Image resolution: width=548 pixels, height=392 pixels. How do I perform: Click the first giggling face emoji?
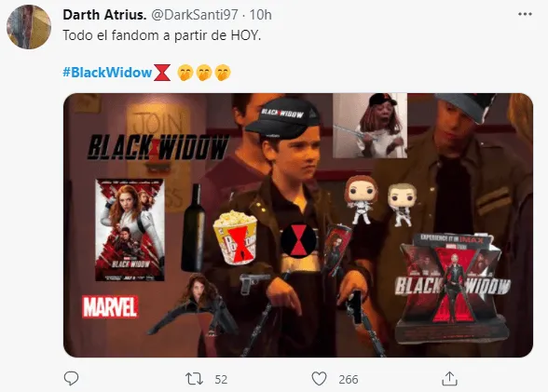point(185,73)
